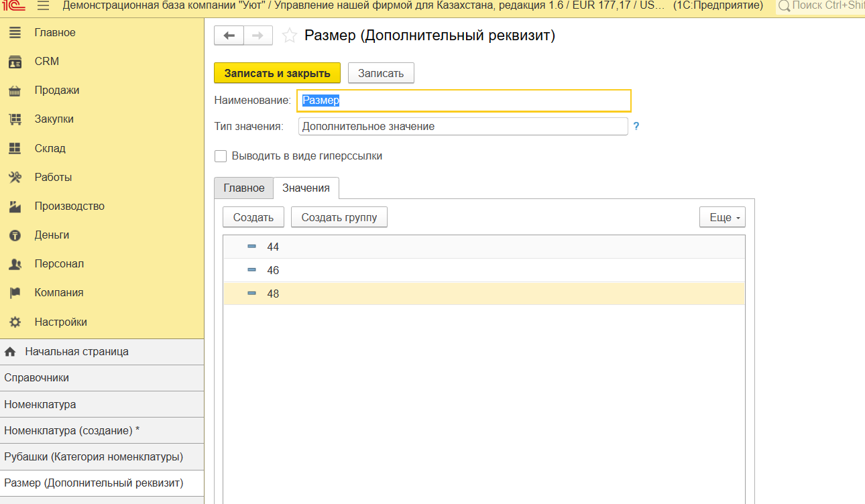Click the Производство factory icon
Viewport: 865px width, 504px height.
[x=15, y=206]
